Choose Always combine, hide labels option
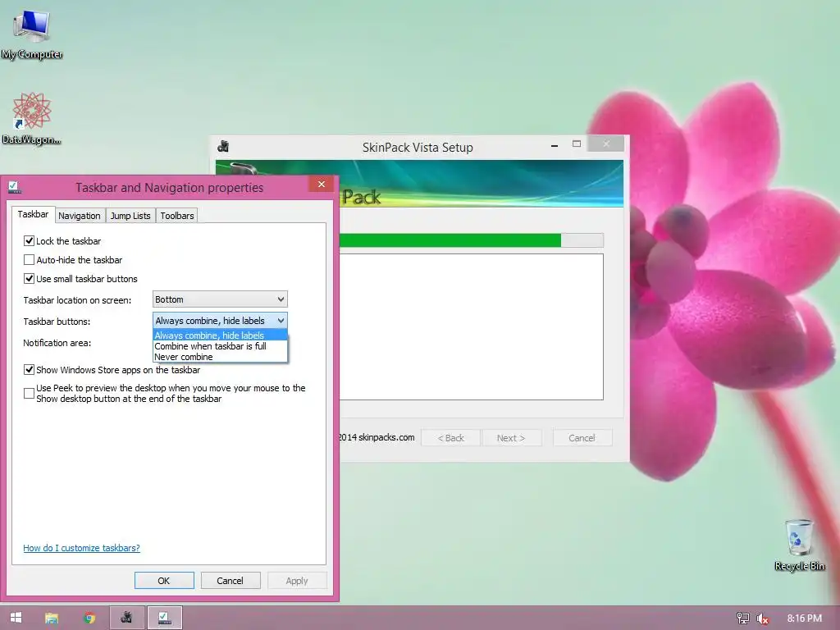840x630 pixels. point(220,336)
